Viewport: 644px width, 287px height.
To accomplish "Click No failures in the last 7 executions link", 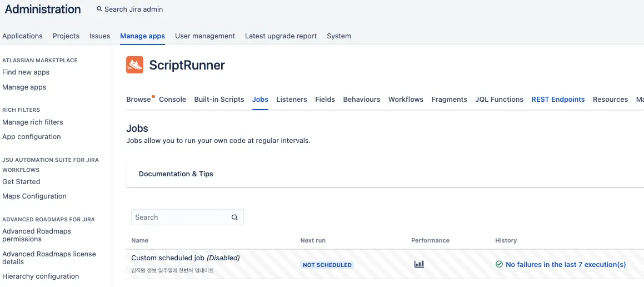I will coord(566,264).
